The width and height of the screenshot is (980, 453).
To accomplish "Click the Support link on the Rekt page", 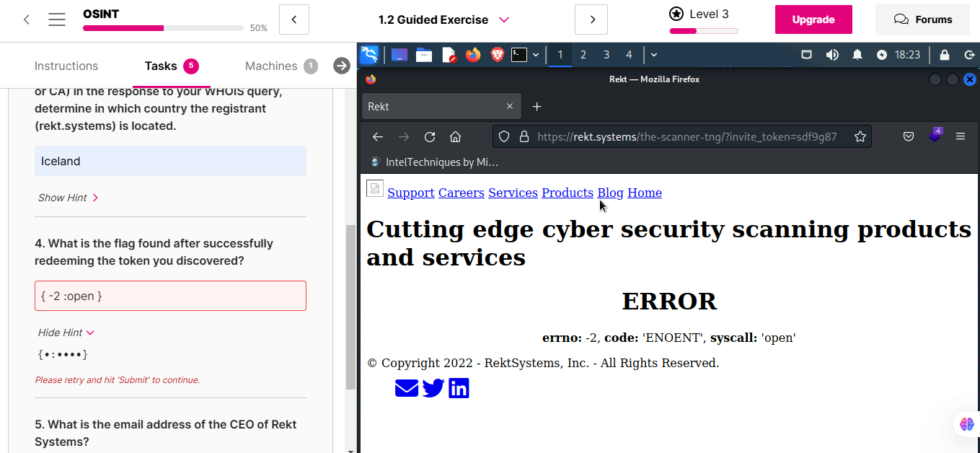I will click(411, 193).
